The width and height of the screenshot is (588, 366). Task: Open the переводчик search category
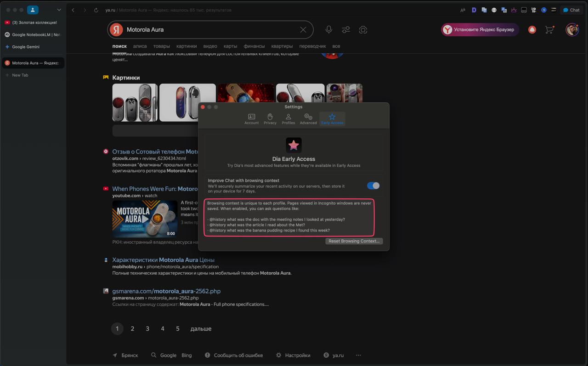312,46
